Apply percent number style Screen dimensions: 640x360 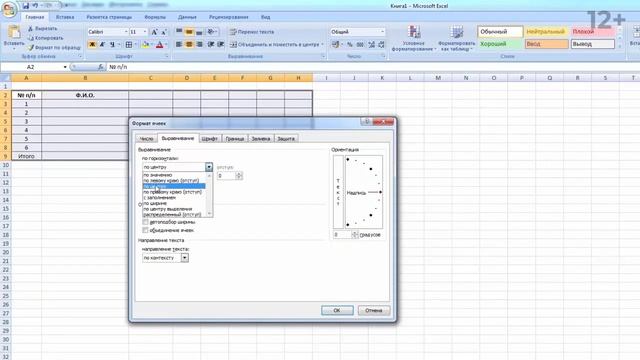point(350,44)
